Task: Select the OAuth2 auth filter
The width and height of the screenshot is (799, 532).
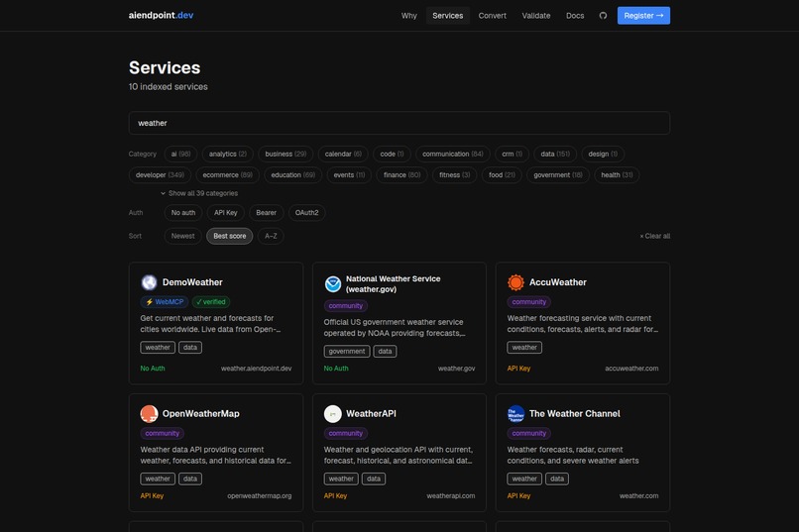Action: [306, 213]
